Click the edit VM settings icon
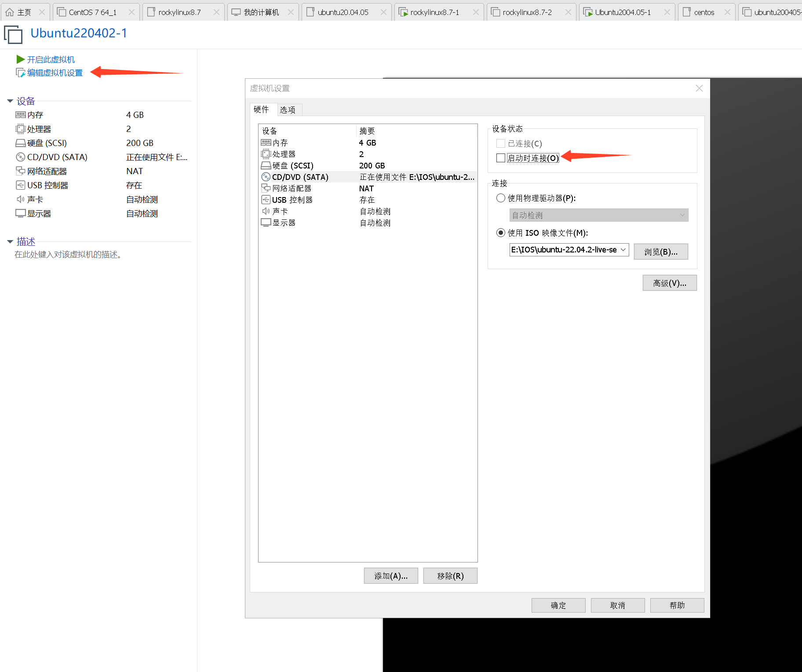 [20, 73]
